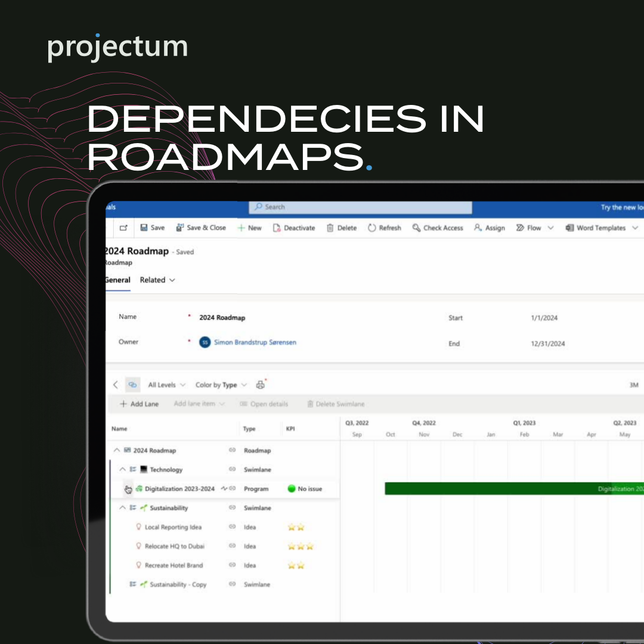Click the KPI column header
The height and width of the screenshot is (644, 644).
[290, 428]
